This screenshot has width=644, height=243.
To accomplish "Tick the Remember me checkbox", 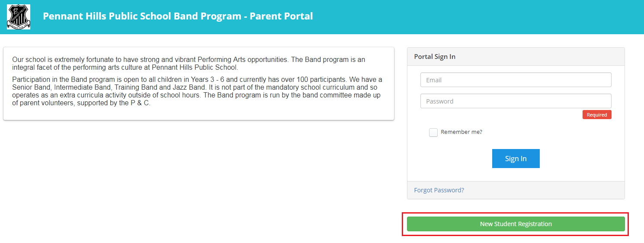I will click(433, 133).
